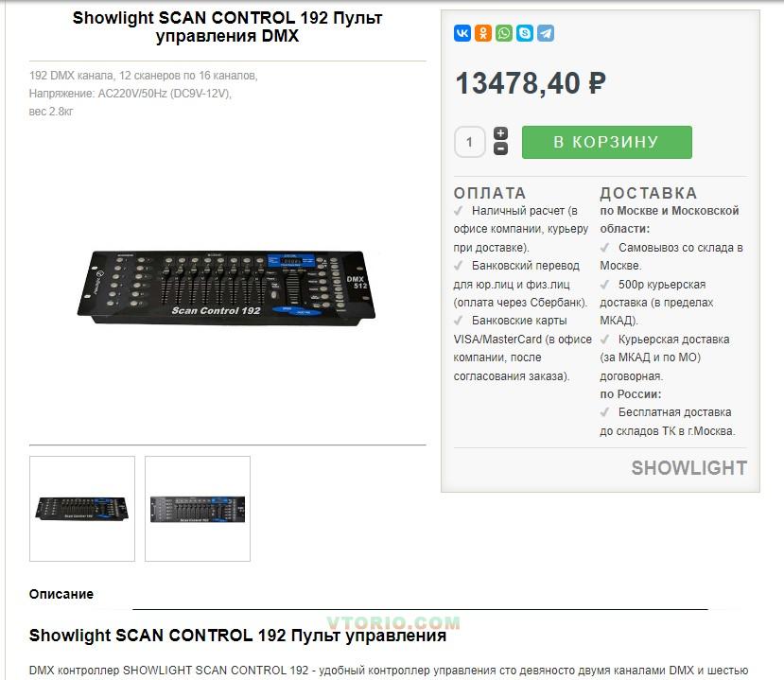784x680 pixels.
Task: Share the product on VK
Action: click(x=462, y=33)
